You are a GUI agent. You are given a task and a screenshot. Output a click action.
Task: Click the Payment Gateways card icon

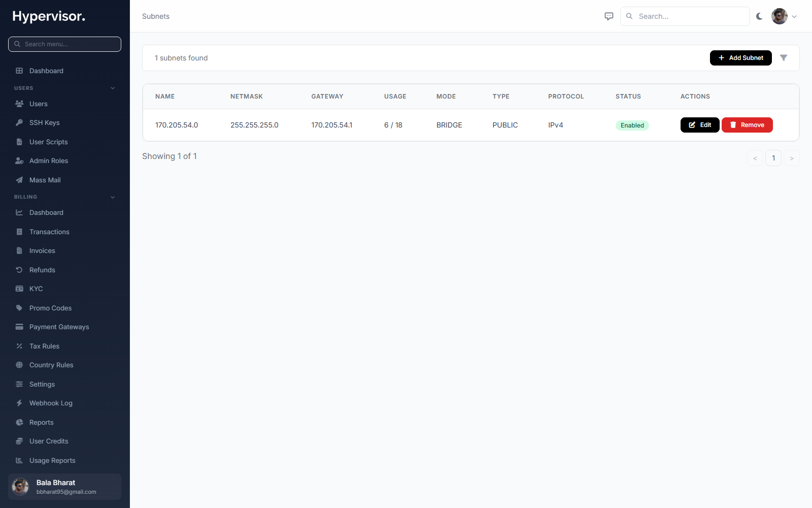coord(19,327)
